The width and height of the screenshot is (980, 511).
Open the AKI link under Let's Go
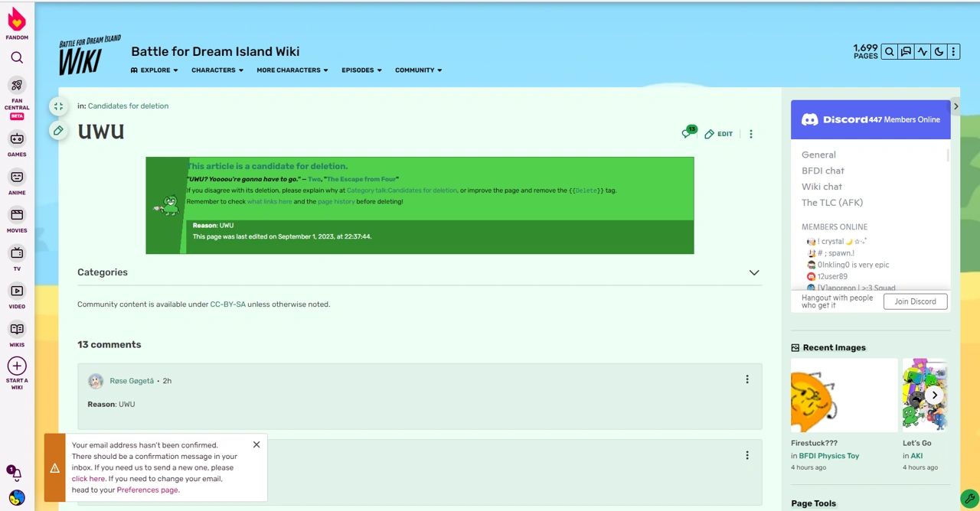[916, 456]
